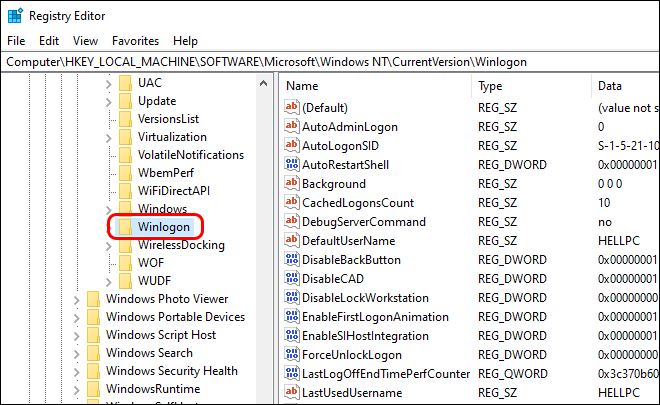Select the Winlogon key

pos(164,227)
